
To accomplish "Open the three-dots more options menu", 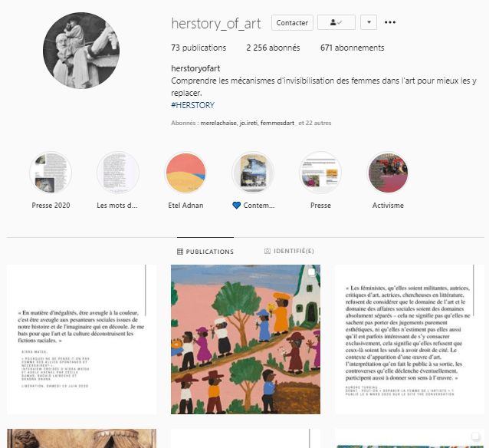I will (390, 22).
